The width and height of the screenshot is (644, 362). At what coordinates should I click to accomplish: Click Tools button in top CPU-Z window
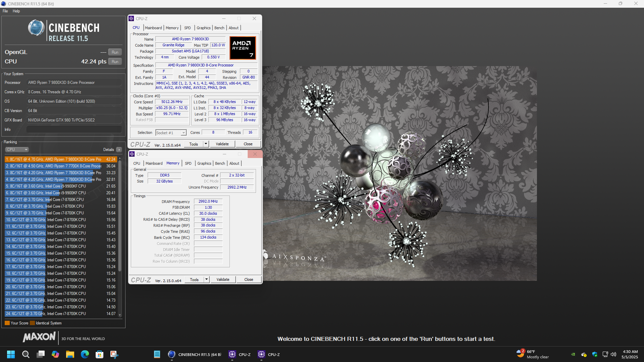[194, 144]
